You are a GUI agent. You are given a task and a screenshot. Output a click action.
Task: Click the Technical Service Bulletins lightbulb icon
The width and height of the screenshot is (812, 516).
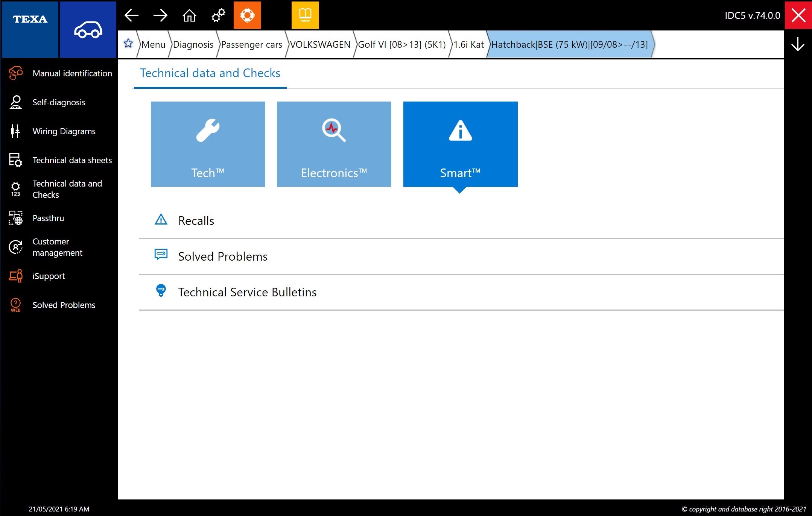161,290
